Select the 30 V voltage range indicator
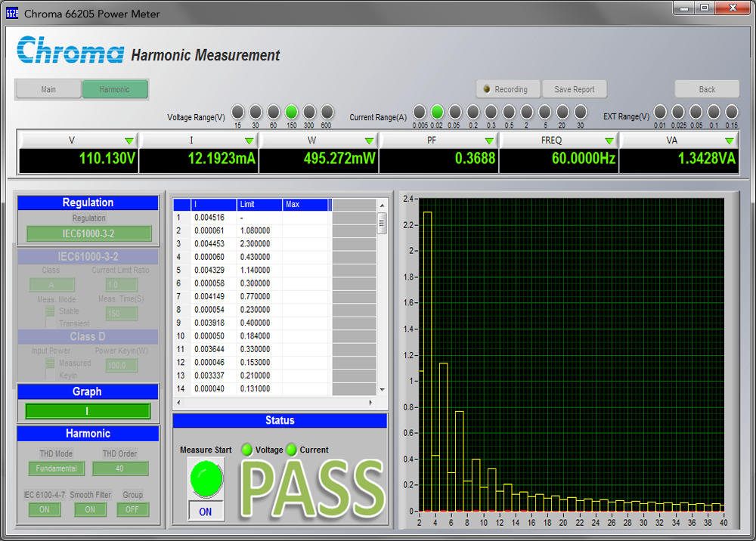 pyautogui.click(x=256, y=113)
